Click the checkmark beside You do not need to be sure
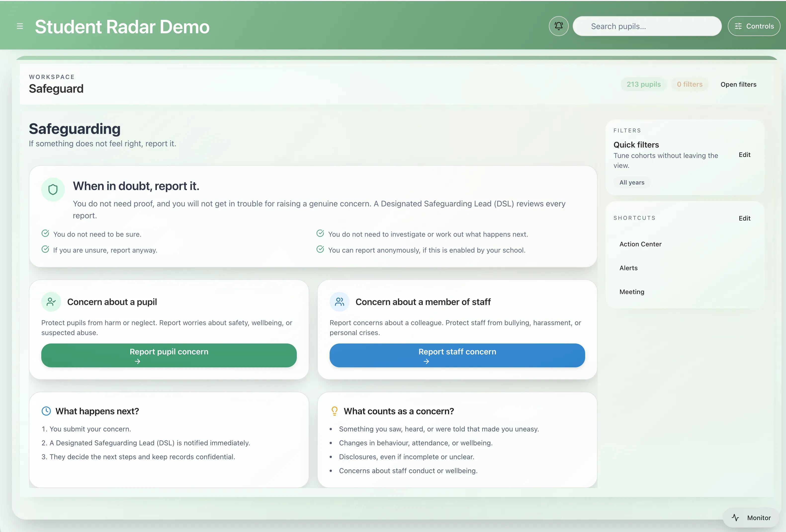The height and width of the screenshot is (532, 786). click(45, 233)
